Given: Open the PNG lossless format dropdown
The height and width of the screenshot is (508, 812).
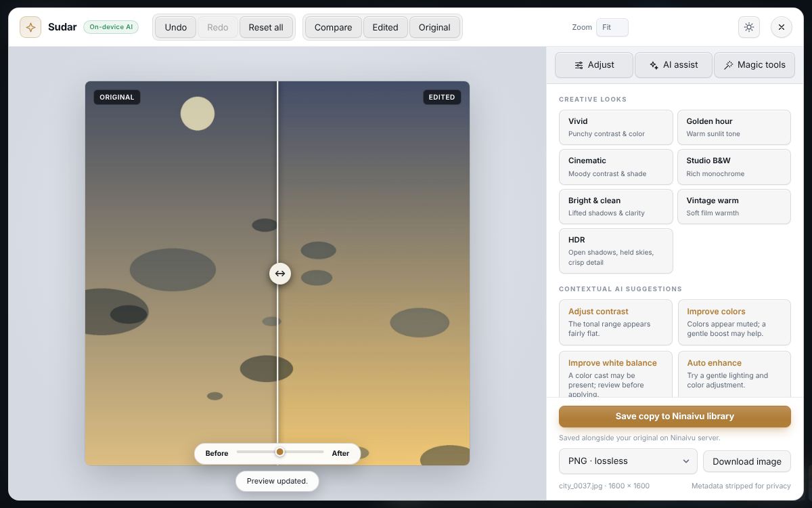Looking at the screenshot, I should tap(628, 461).
